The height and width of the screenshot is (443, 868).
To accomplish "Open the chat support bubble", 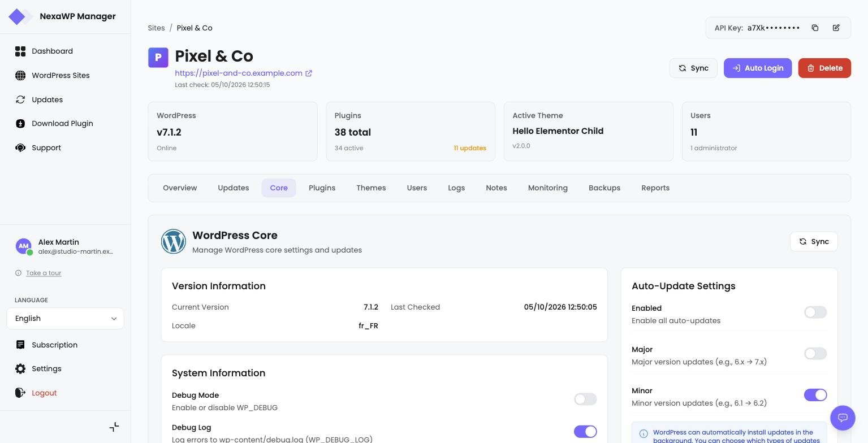I will [x=843, y=418].
